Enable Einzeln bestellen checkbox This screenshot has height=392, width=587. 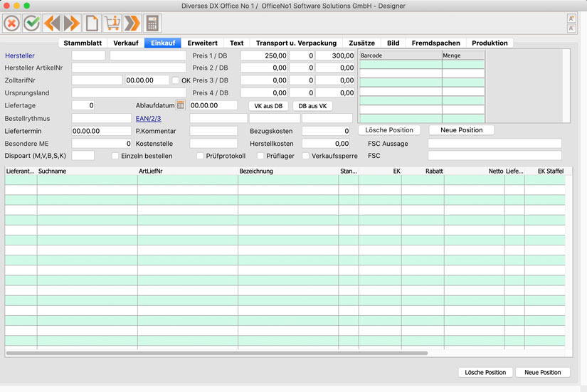[x=115, y=156]
